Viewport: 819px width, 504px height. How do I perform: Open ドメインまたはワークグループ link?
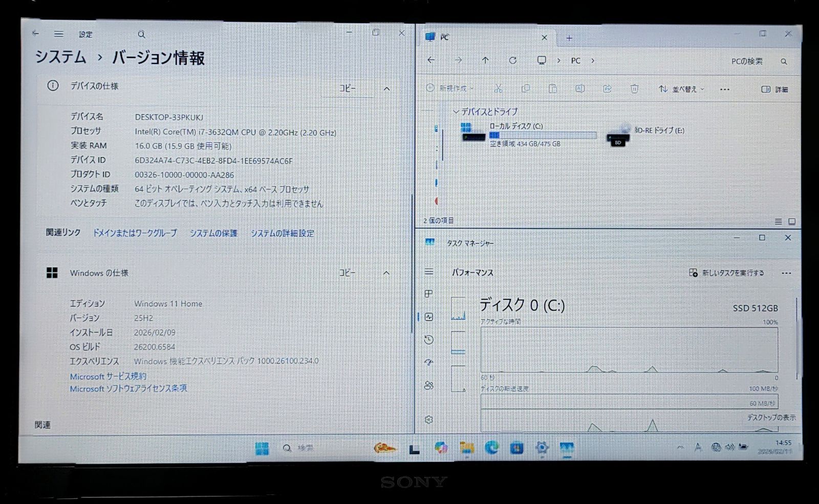135,233
